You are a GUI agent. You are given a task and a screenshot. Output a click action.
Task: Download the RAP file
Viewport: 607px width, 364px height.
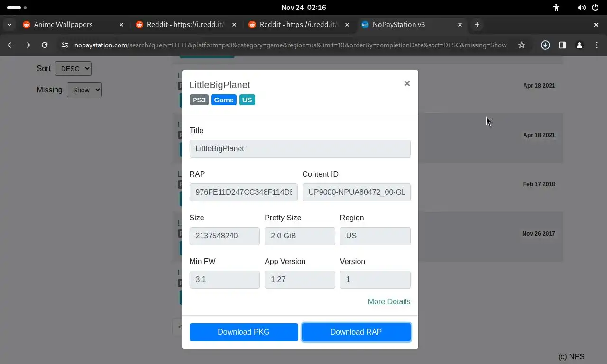pyautogui.click(x=356, y=332)
